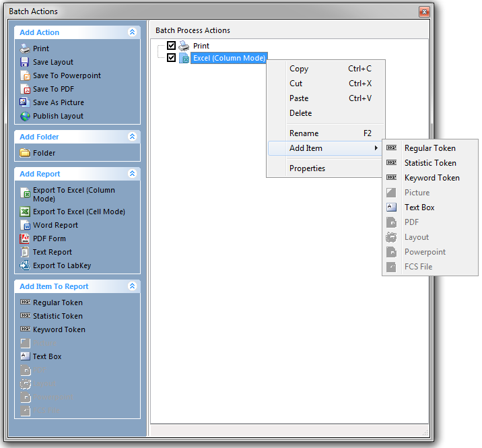
Task: Collapse the Add Item To Report section
Action: (132, 286)
